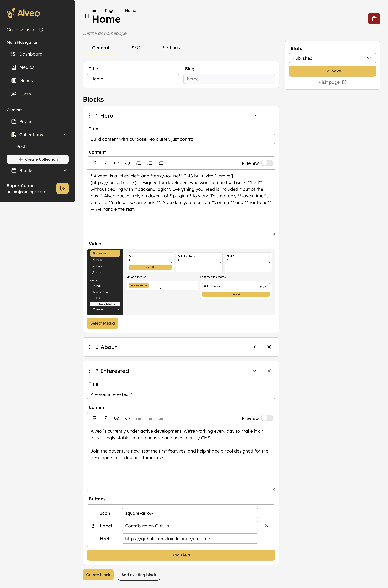Switch to the General tab
Viewport: 388px width, 588px height.
100,48
